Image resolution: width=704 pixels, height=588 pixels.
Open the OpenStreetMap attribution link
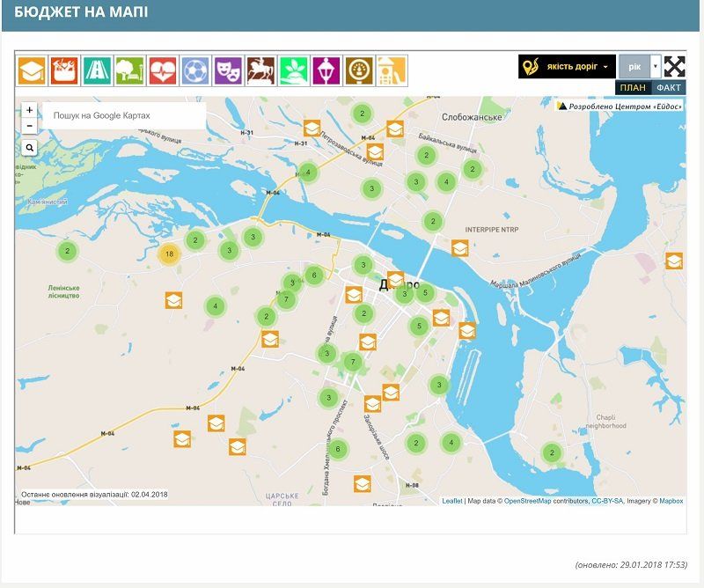click(x=539, y=501)
